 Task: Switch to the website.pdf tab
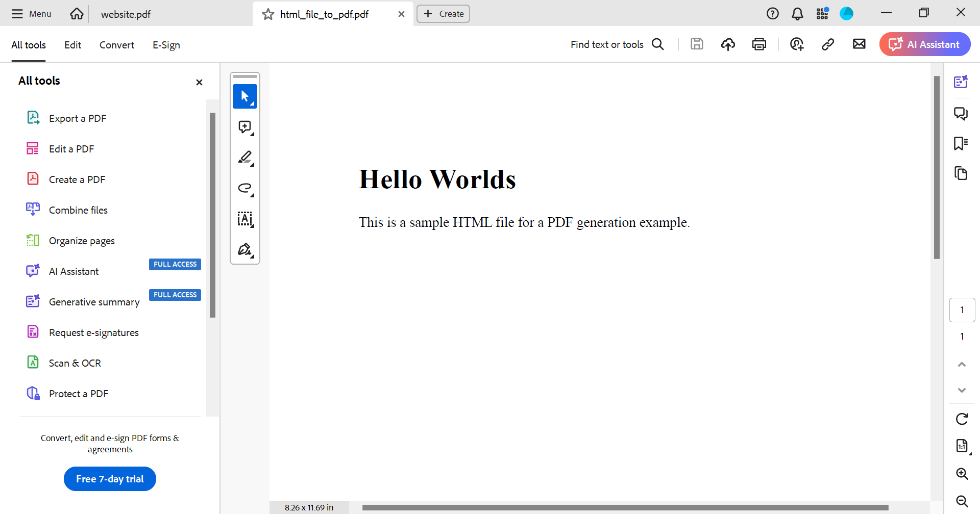126,14
